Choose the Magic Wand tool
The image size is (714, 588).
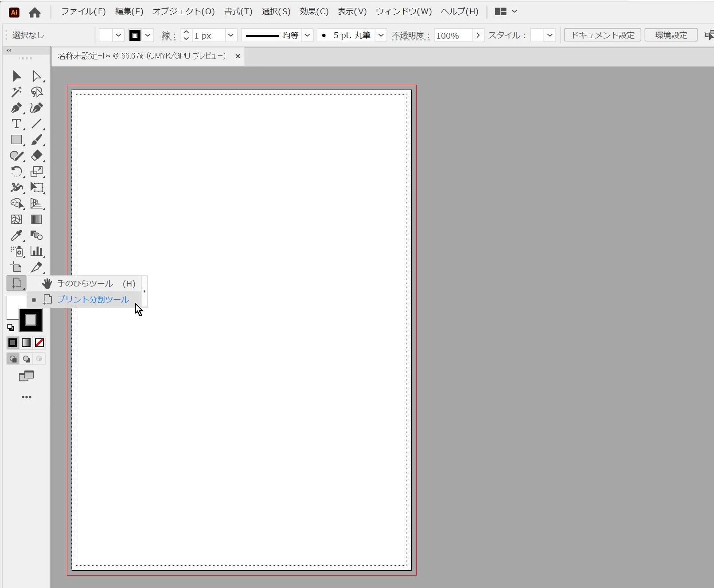pyautogui.click(x=17, y=92)
